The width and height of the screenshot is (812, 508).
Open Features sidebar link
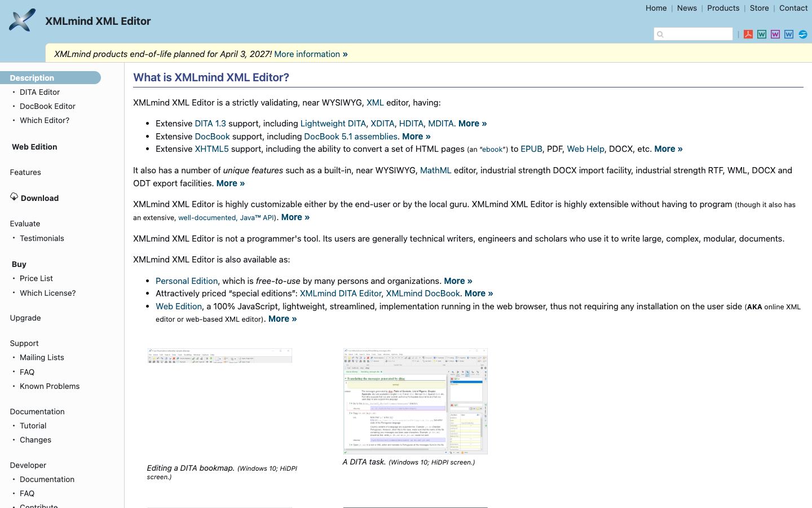(x=25, y=172)
